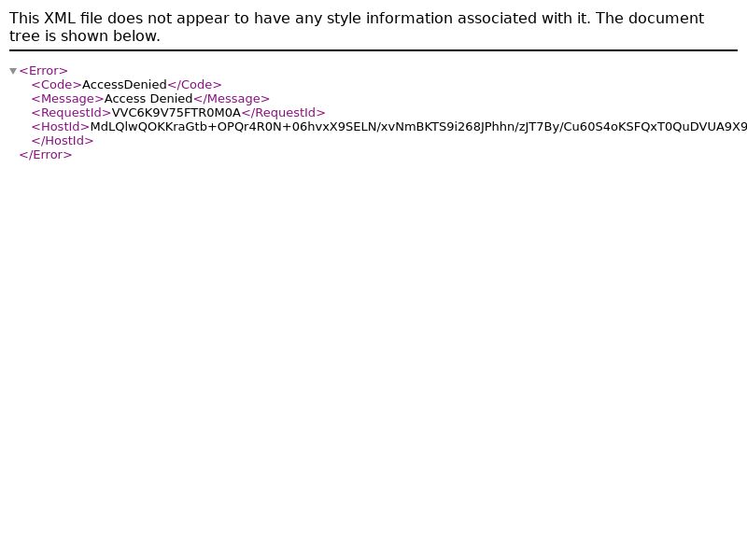The height and width of the screenshot is (560, 747).
Task: Click the opening Error tag
Action: (x=43, y=71)
